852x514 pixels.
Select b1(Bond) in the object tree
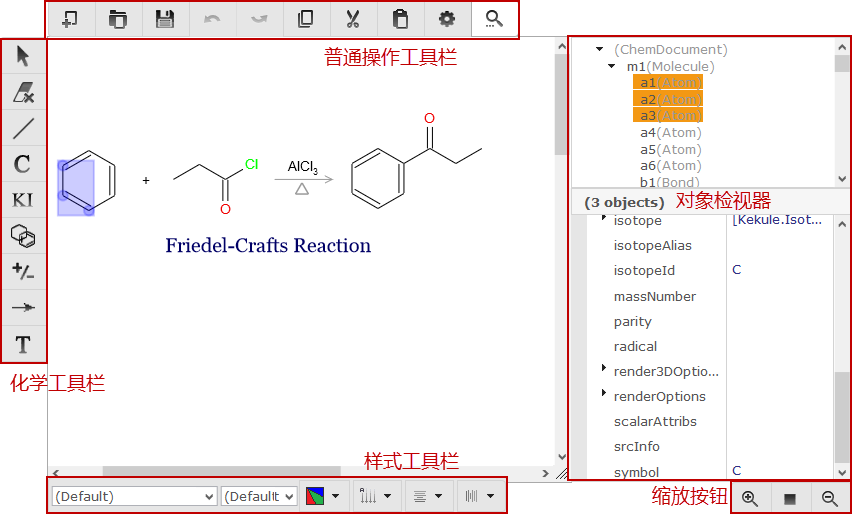(x=669, y=182)
